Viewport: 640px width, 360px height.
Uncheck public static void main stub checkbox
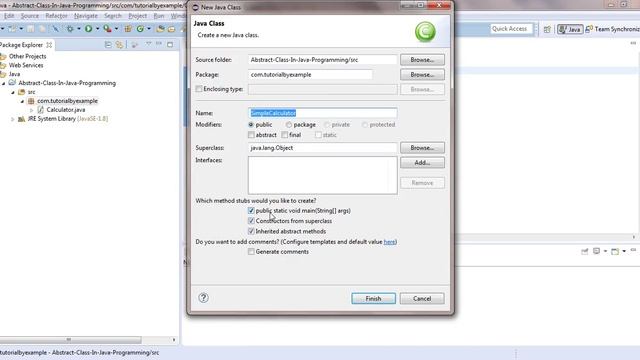[x=251, y=211]
